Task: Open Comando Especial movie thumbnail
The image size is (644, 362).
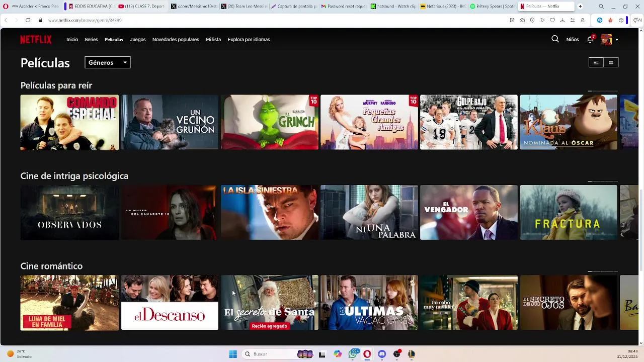Action: [69, 122]
